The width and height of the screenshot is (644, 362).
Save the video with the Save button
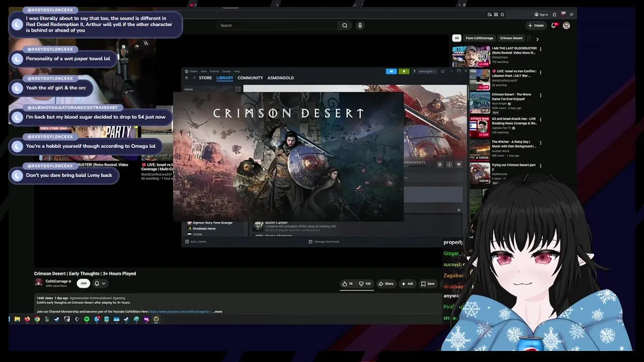[x=428, y=284]
